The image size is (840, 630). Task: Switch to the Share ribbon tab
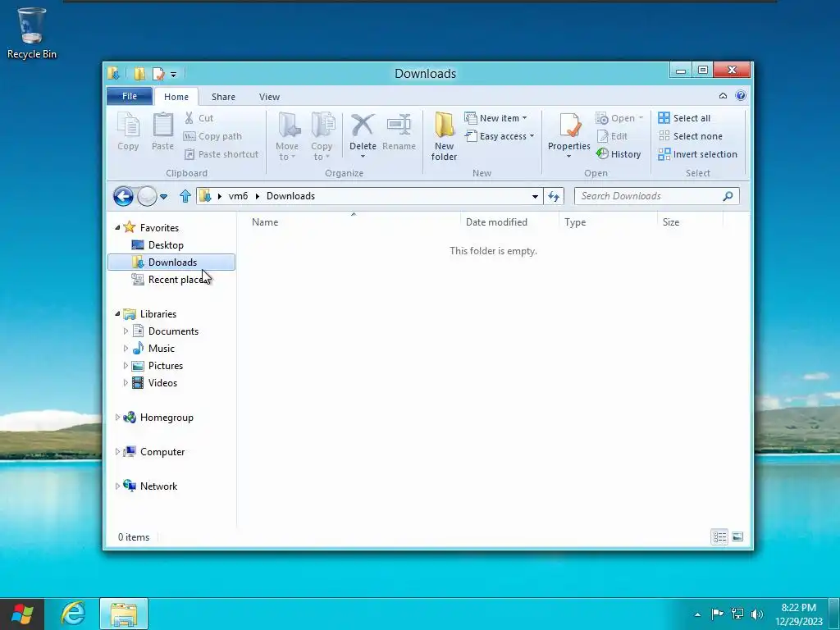pyautogui.click(x=223, y=97)
